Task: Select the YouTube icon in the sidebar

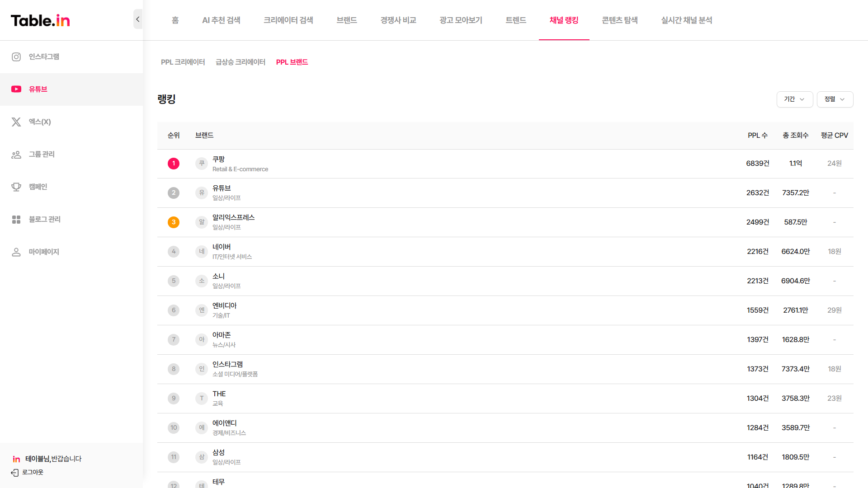Action: click(16, 89)
